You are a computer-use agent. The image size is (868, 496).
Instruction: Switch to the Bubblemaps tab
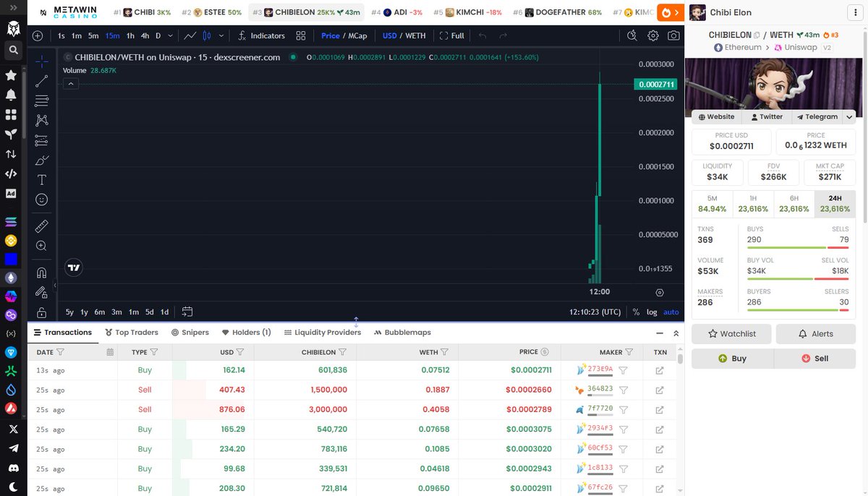402,333
